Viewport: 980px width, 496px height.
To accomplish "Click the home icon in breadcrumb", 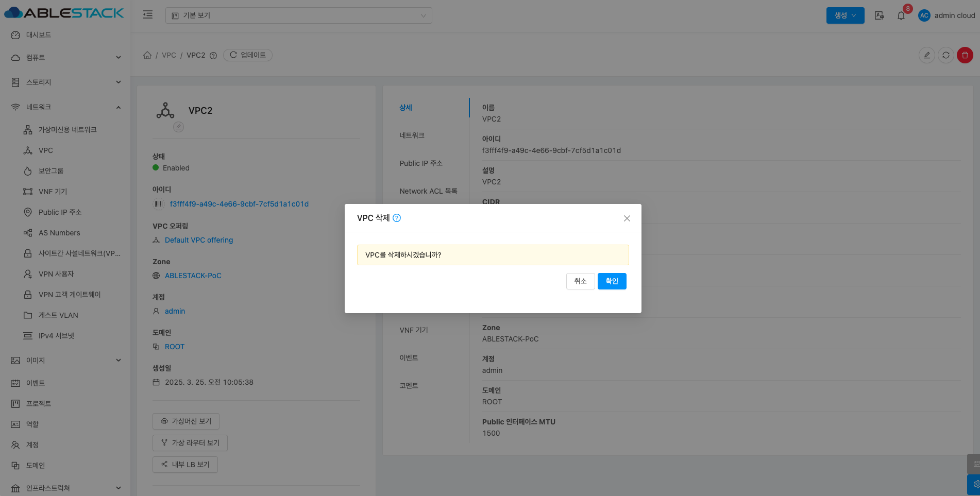I will point(147,55).
